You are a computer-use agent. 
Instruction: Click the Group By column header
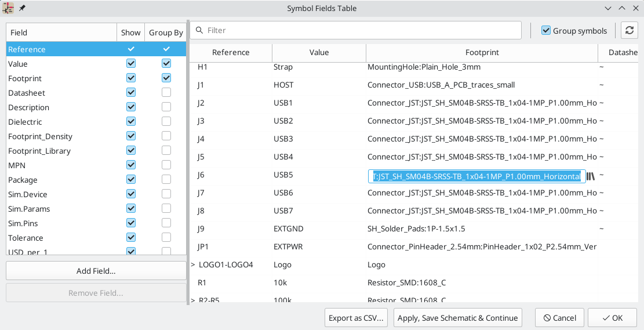click(166, 32)
